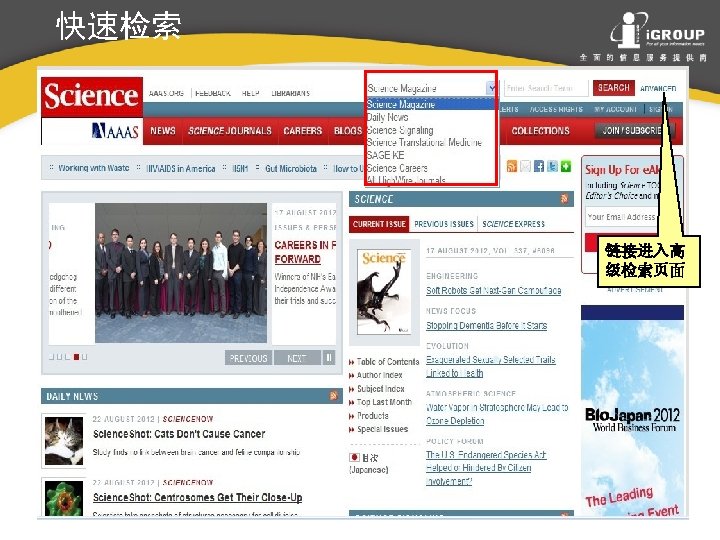The width and height of the screenshot is (720, 540).
Task: Open the Subject Index link
Action: (380, 389)
